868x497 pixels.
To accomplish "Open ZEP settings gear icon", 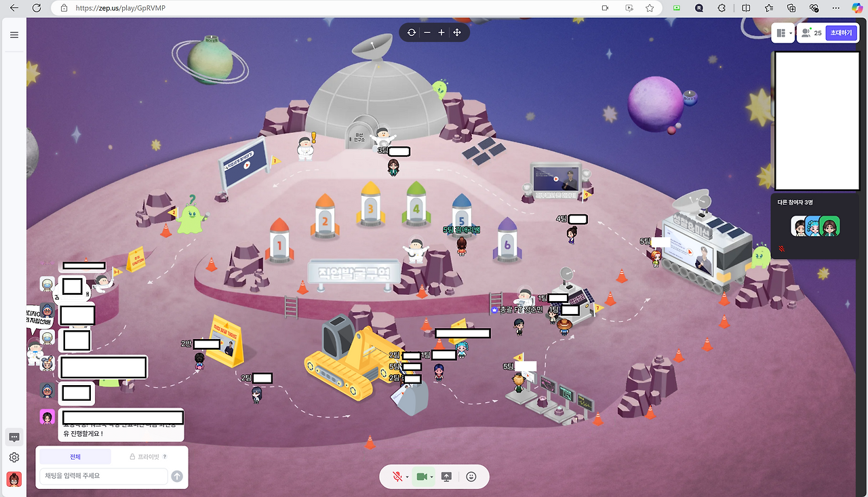I will (x=14, y=458).
